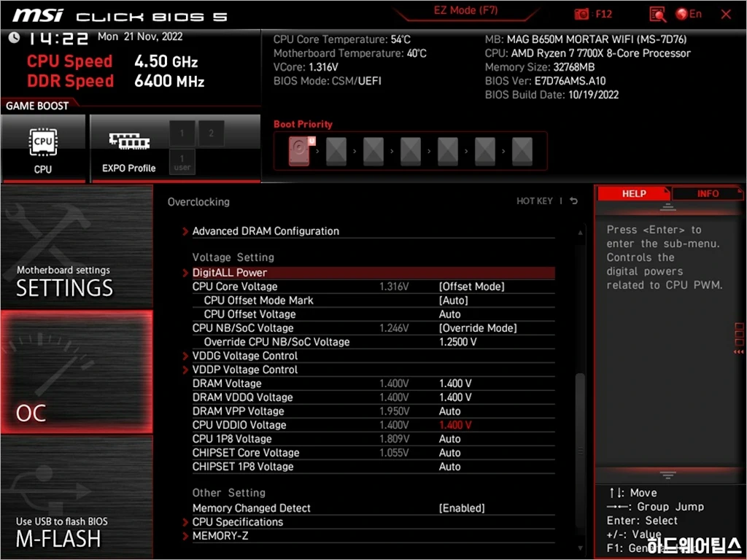The height and width of the screenshot is (560, 747).
Task: Change language via the En globe icon
Action: point(689,14)
